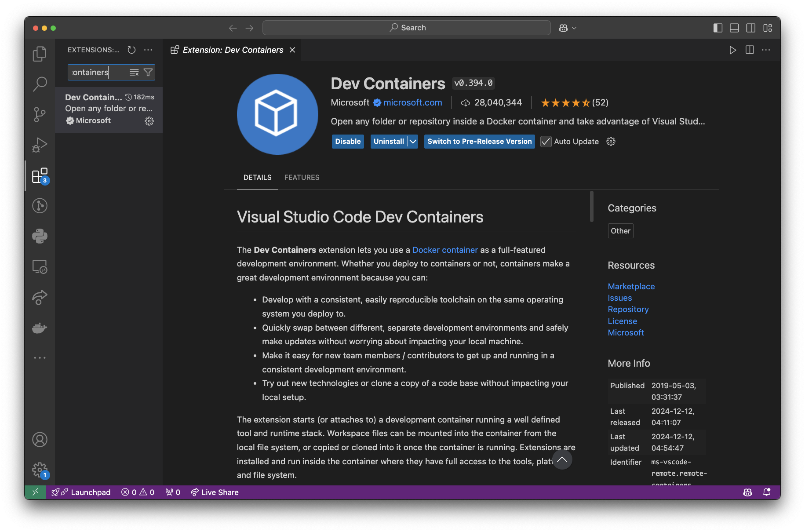Open the Extensions view icon
This screenshot has width=805, height=532.
pos(40,175)
